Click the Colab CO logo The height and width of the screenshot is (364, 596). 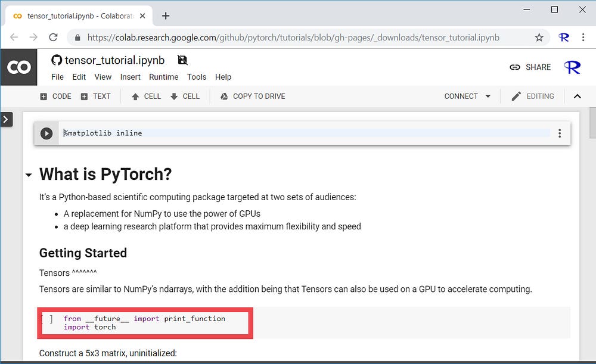[x=18, y=67]
